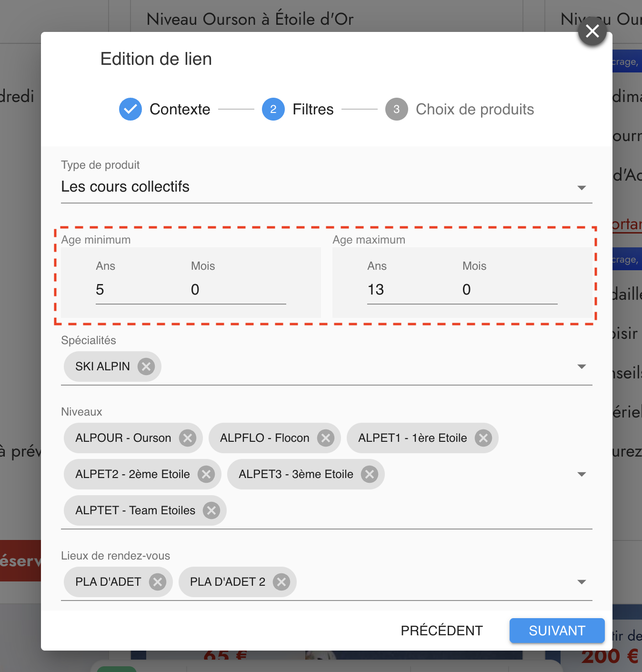Remove the SKI ALPIN specialty chip
Viewport: 642px width, 672px height.
click(x=146, y=367)
